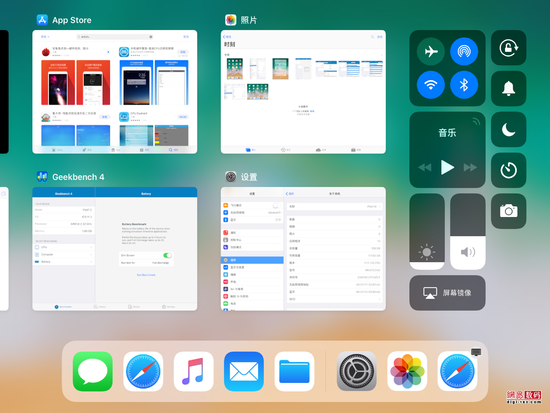This screenshot has height=413, width=550.
Task: Open Messages from the dock
Action: (93, 371)
